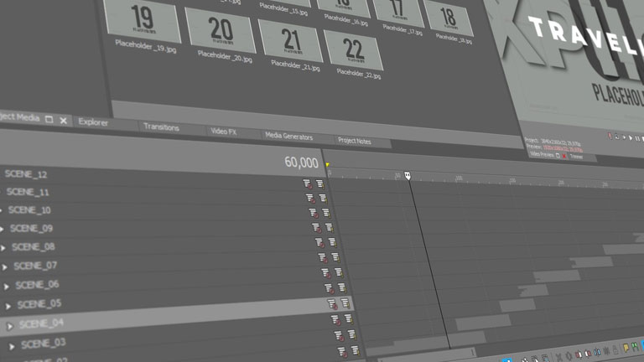
Task: Expand the SCENE_05 track
Action: [x=8, y=306]
